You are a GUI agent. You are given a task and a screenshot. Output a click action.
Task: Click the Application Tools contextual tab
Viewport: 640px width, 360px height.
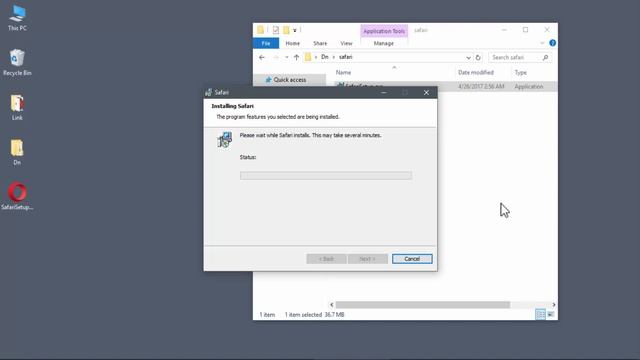point(384,31)
